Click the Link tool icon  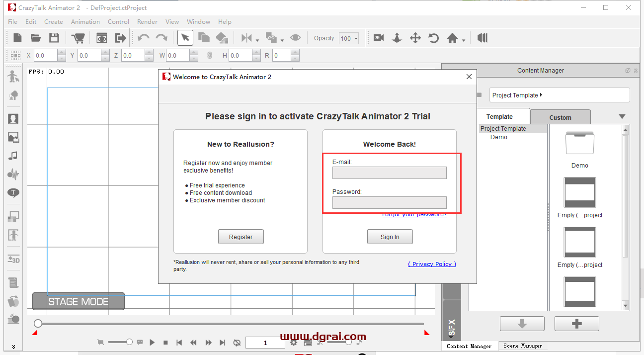pyautogui.click(x=271, y=38)
